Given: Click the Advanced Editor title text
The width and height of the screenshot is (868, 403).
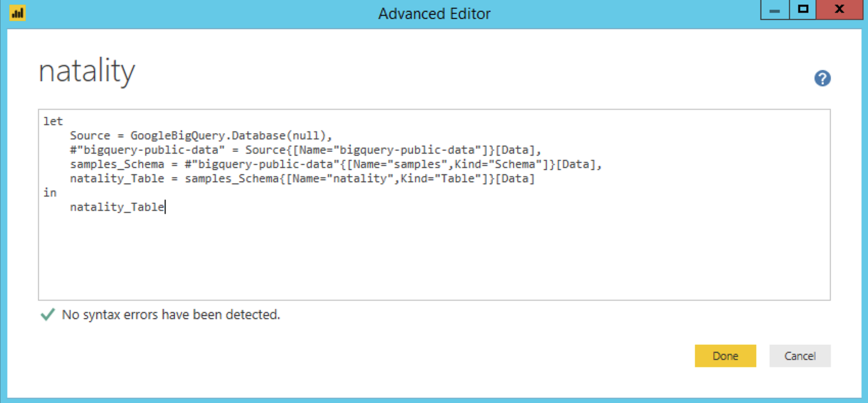Looking at the screenshot, I should point(434,14).
